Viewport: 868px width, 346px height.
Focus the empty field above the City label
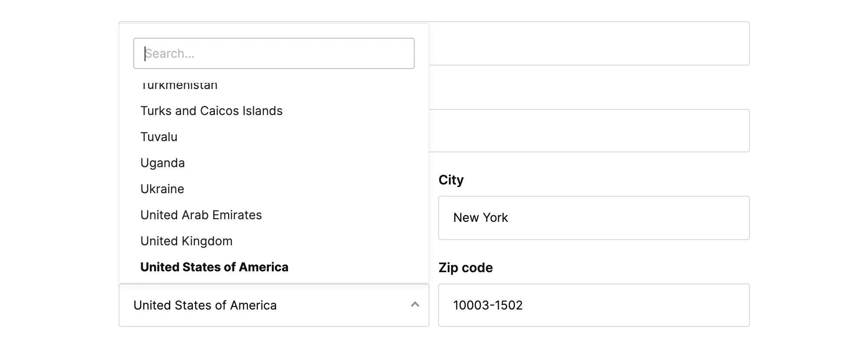589,131
